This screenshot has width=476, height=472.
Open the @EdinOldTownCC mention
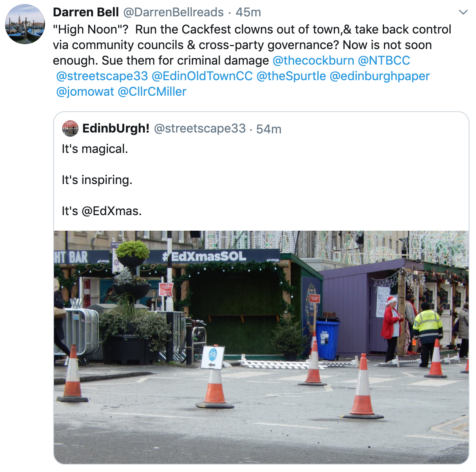click(x=202, y=76)
